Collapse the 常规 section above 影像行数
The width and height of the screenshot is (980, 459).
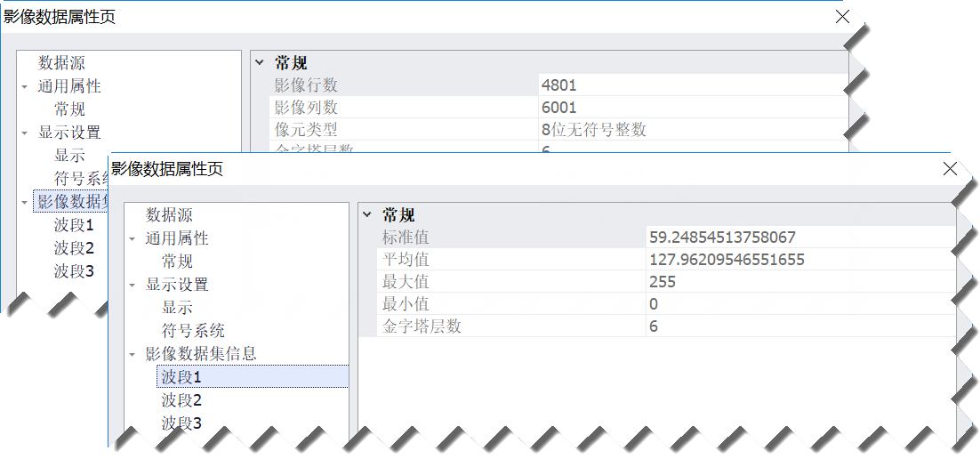click(x=260, y=63)
